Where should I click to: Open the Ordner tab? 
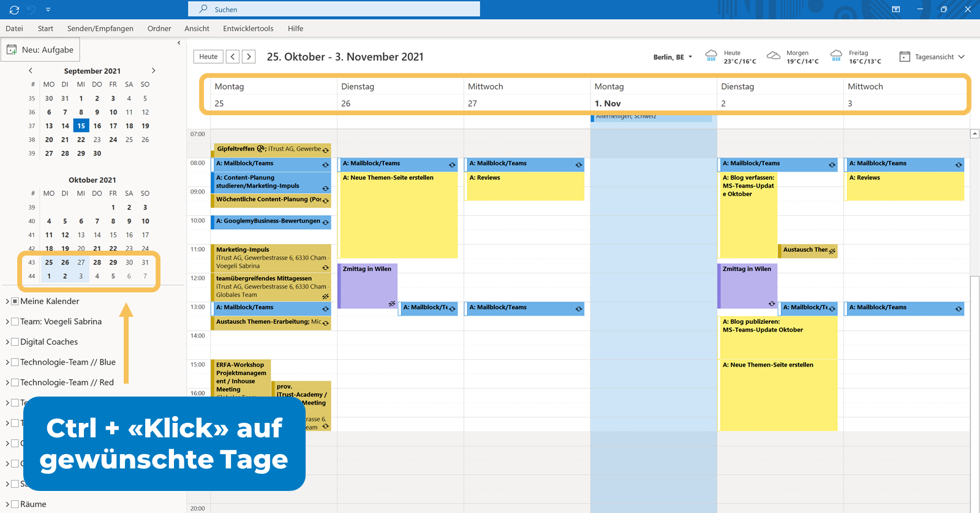159,28
